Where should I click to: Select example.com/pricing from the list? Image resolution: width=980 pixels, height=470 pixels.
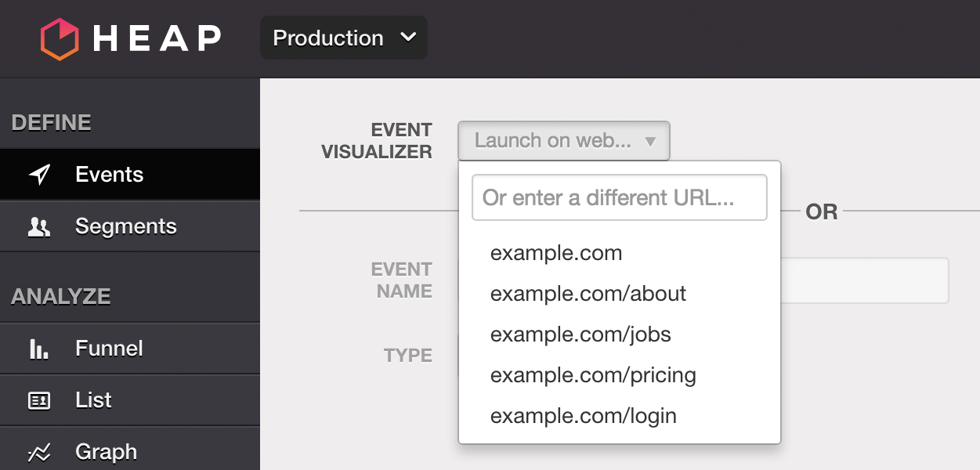pos(593,375)
